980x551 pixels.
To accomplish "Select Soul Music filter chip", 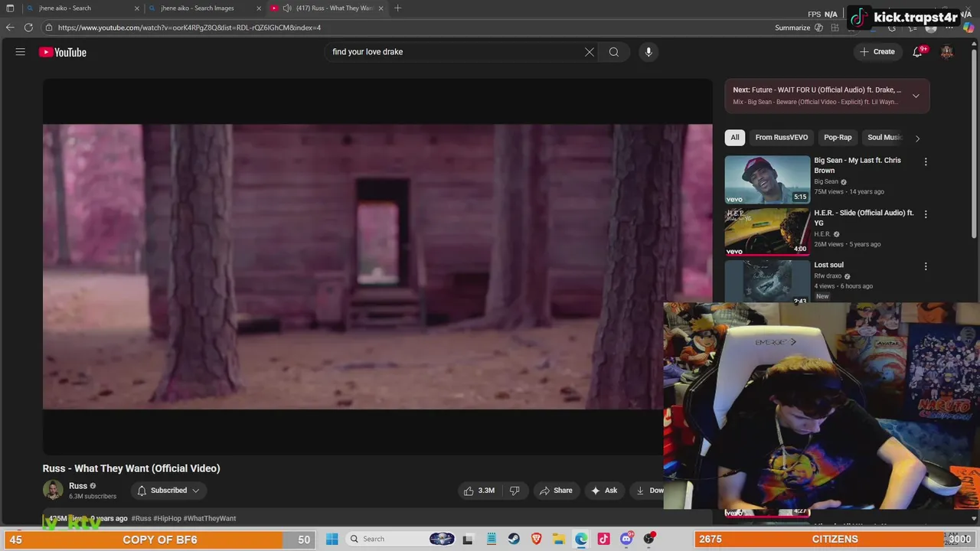I will coord(884,138).
